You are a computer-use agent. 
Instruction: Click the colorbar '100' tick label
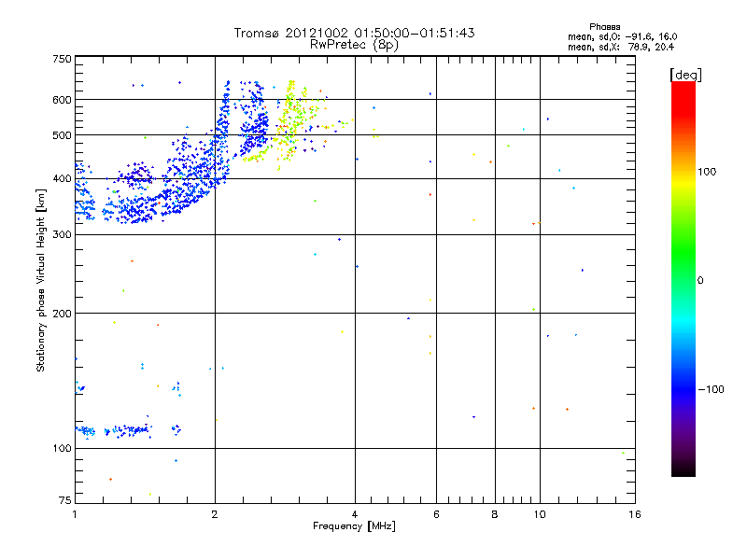click(x=707, y=172)
